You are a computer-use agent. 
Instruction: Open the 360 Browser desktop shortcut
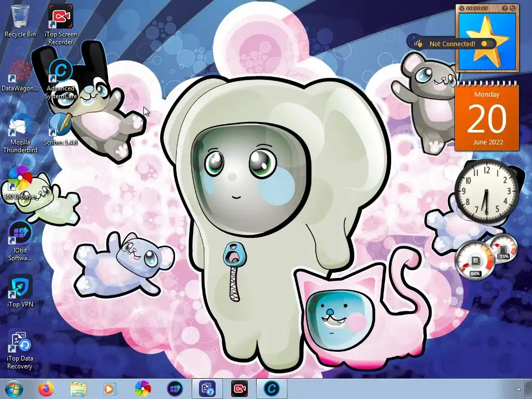[x=20, y=183]
